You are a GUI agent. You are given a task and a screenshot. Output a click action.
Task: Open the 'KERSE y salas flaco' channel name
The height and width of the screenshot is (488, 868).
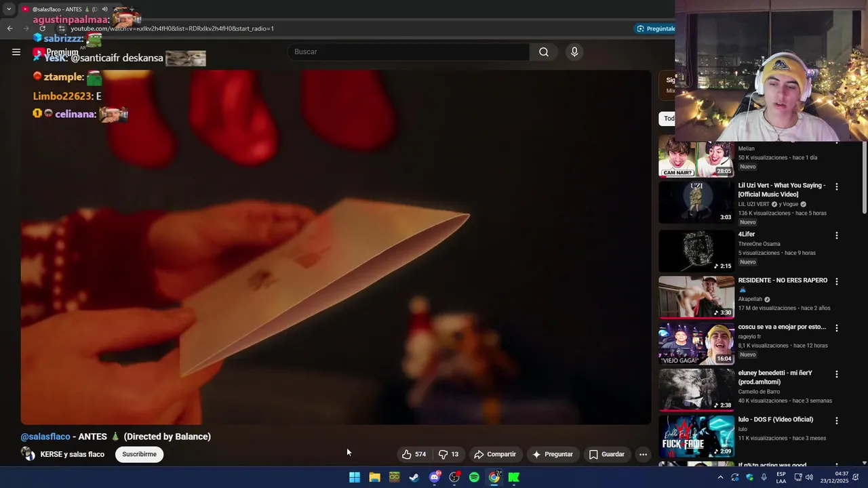(73, 454)
